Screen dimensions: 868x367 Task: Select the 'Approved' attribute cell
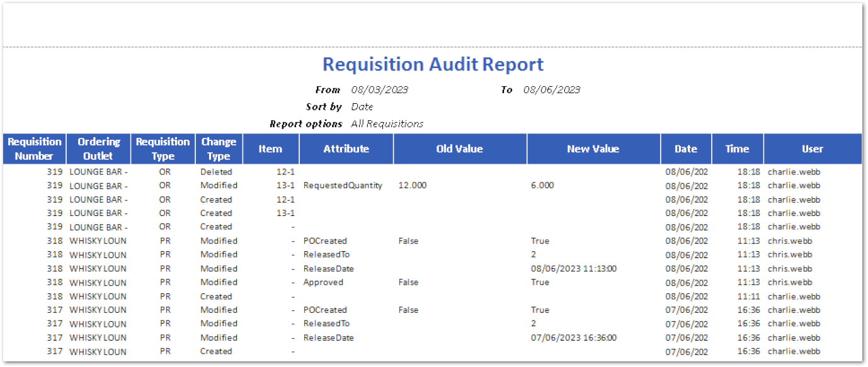click(x=323, y=283)
